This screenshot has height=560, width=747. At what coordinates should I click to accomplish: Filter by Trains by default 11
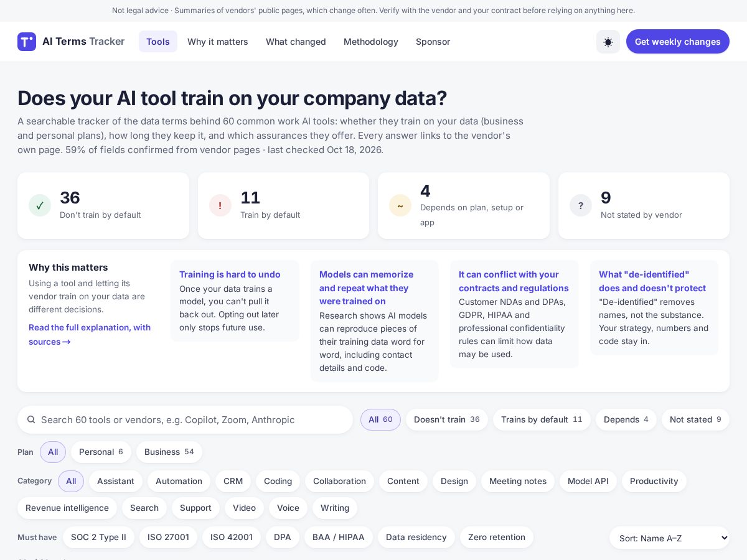pos(542,419)
